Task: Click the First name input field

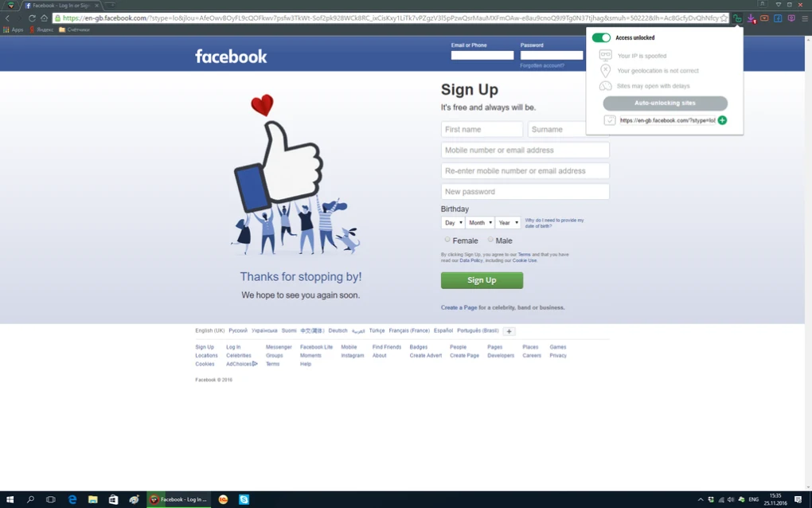Action: (x=481, y=128)
